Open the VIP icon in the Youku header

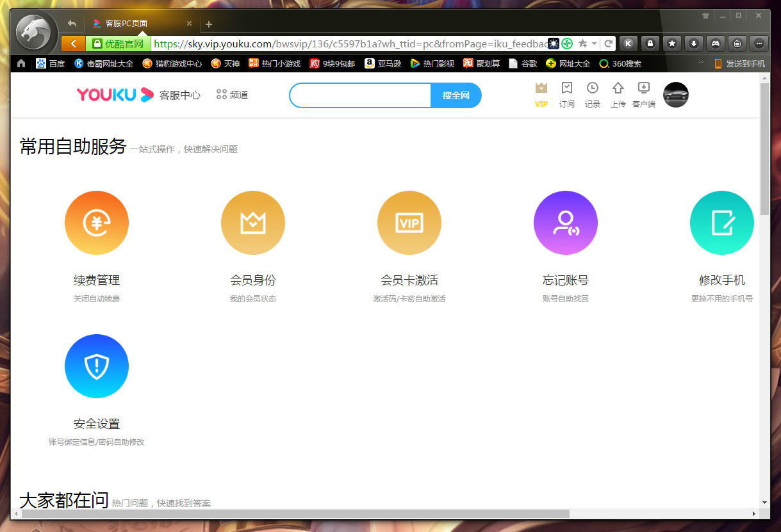[541, 95]
